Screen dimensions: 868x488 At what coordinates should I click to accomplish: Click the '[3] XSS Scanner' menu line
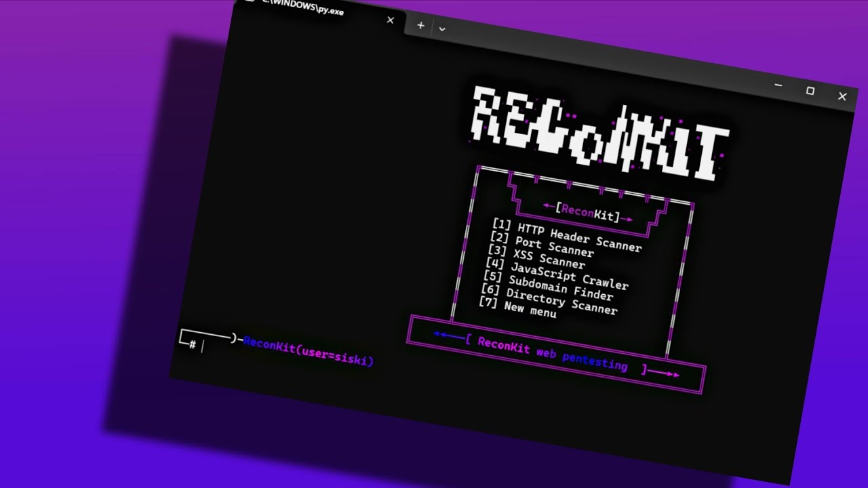[536, 257]
